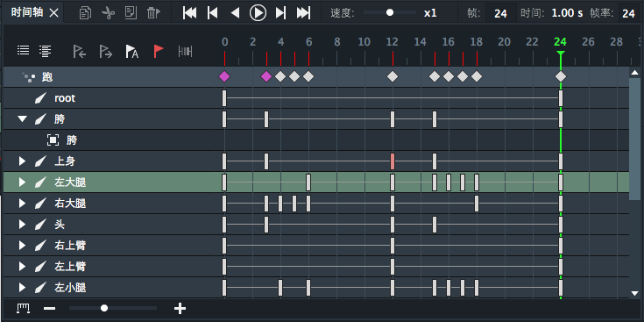
Task: Expand the 上身 bone row
Action: pos(22,161)
